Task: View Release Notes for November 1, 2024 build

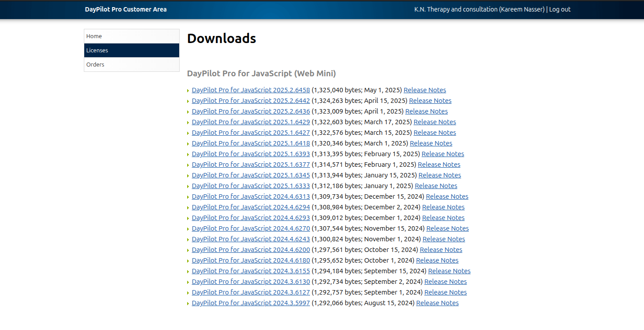Action: (444, 239)
